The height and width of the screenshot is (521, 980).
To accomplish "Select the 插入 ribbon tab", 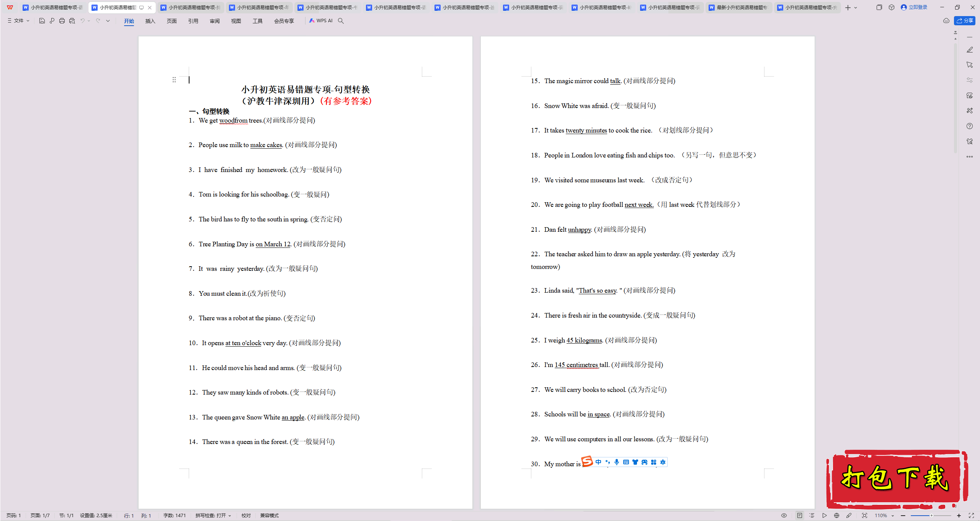I will pos(150,21).
